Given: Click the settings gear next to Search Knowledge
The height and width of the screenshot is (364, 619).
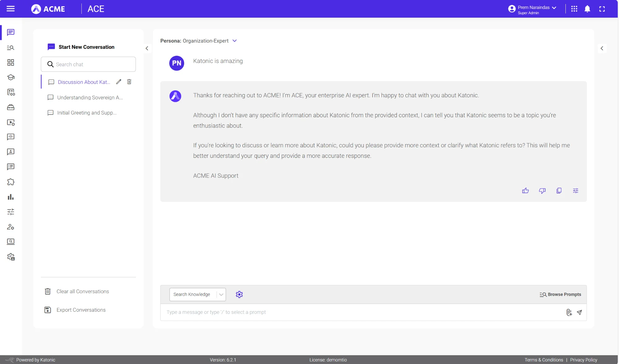Looking at the screenshot, I should pos(239,294).
